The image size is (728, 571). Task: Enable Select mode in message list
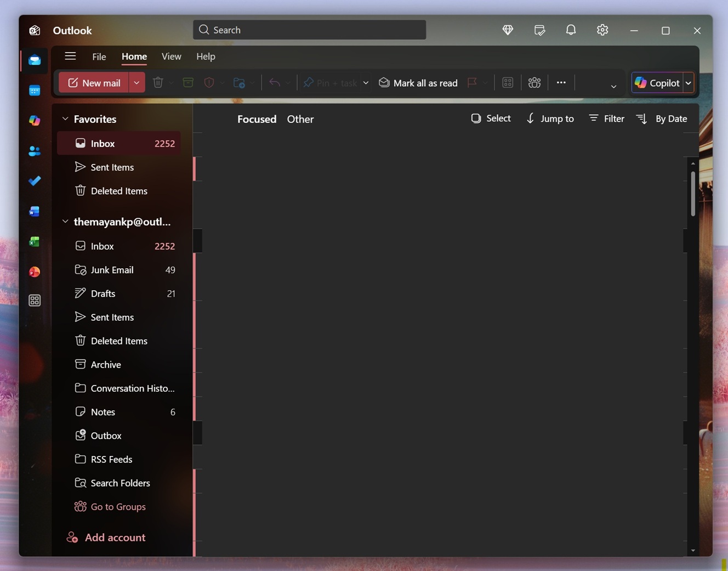tap(490, 118)
